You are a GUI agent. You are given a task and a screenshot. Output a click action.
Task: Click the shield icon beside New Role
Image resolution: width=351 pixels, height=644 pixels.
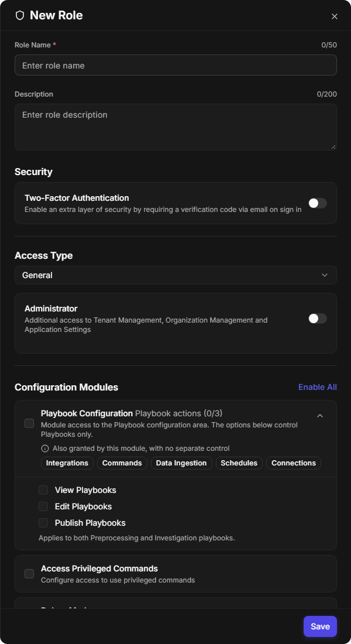(20, 16)
